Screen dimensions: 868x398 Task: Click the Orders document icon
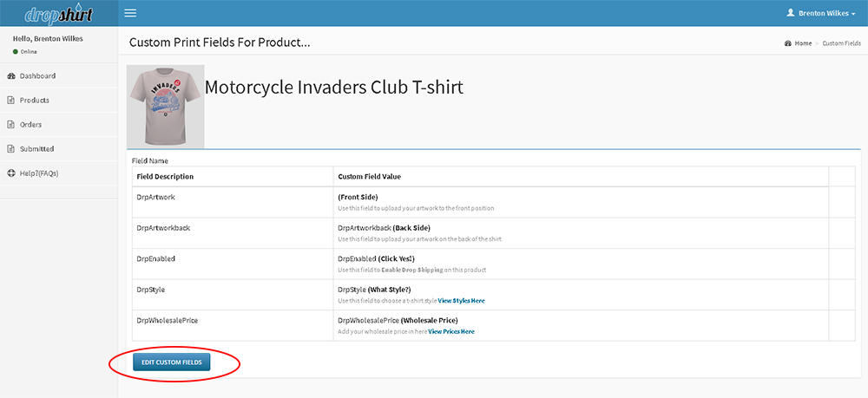10,125
